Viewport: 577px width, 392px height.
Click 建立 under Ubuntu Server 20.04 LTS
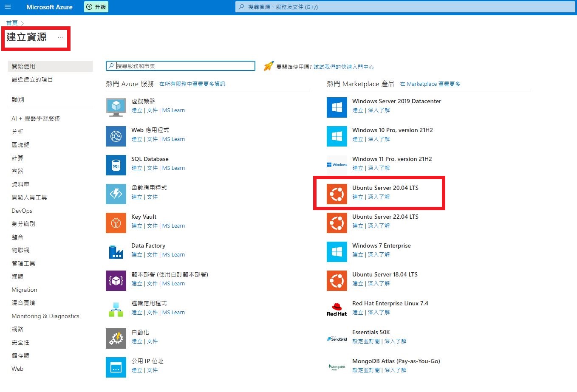[x=358, y=197]
